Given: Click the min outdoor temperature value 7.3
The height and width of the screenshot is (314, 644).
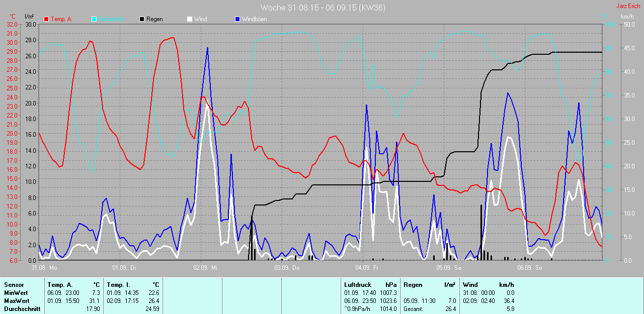Looking at the screenshot, I should [96, 293].
